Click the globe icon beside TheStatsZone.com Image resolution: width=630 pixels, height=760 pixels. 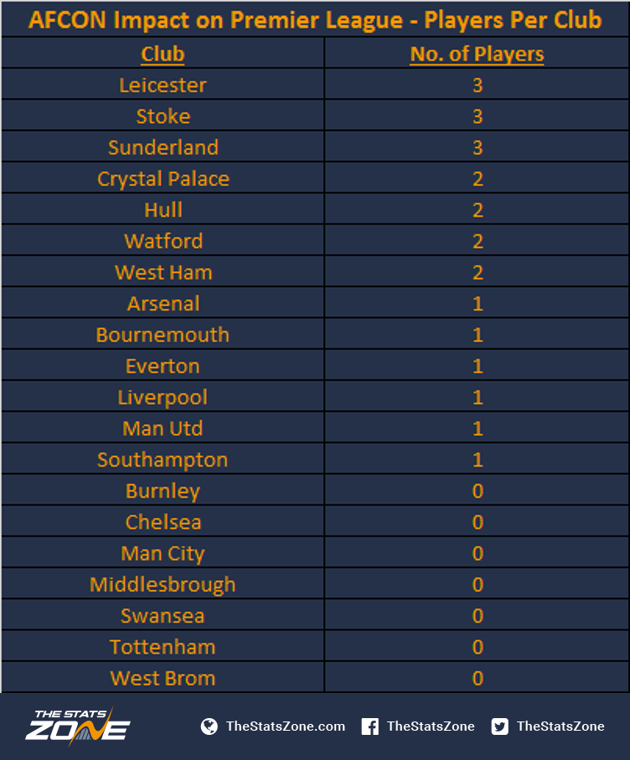pyautogui.click(x=209, y=726)
